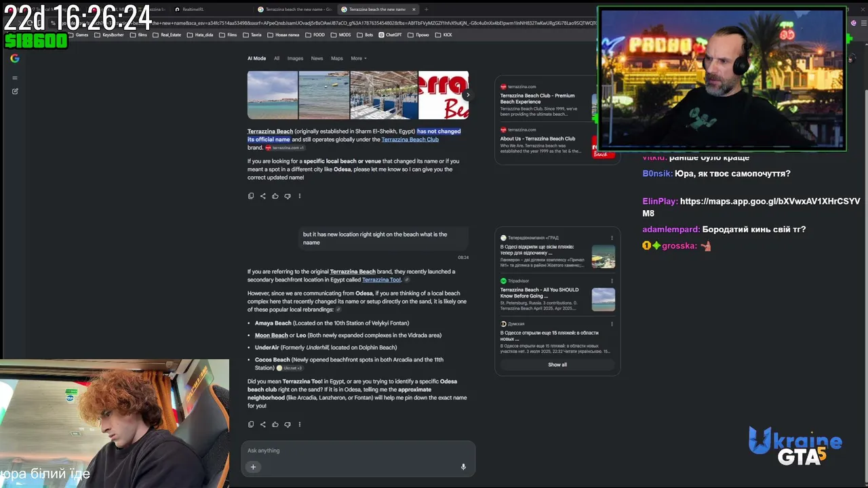Close the active Terrazzina beach tab
This screenshot has width=868, height=488.
coord(414,9)
